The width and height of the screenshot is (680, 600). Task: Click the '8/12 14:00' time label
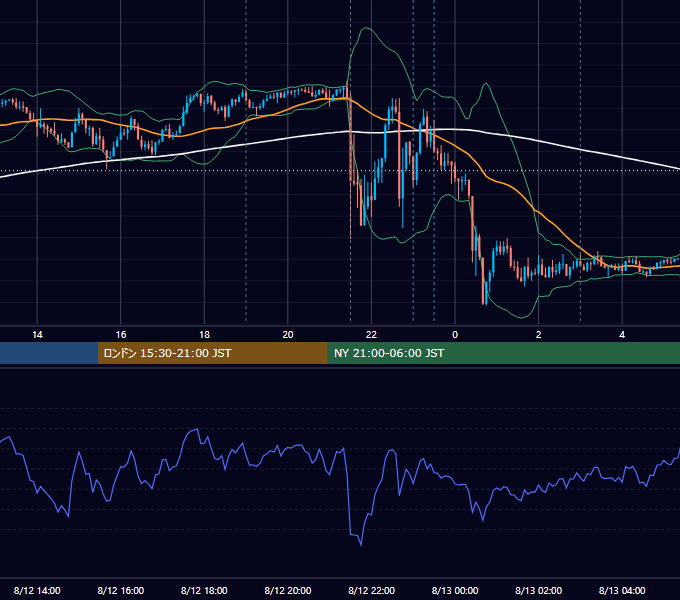pos(37,590)
